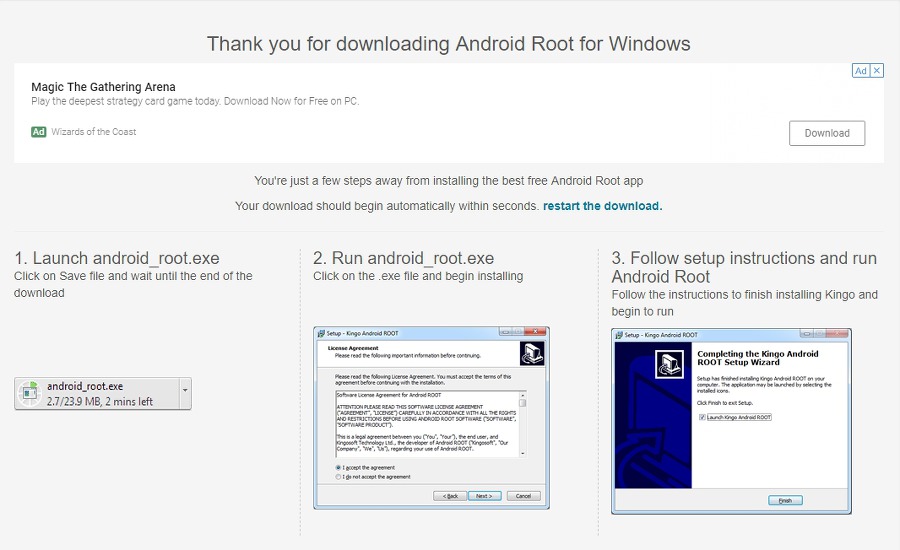
Task: Click the android_root.exe file icon
Action: coord(29,393)
